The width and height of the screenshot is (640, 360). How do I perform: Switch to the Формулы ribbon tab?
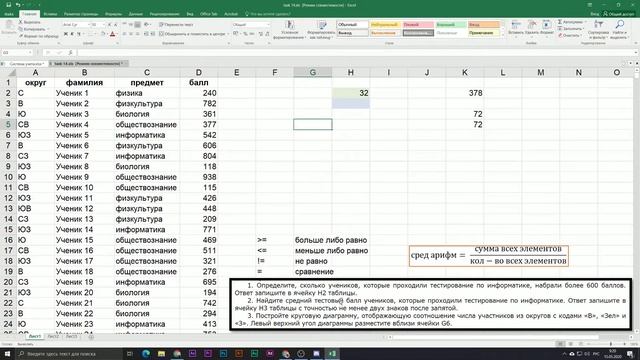point(113,14)
